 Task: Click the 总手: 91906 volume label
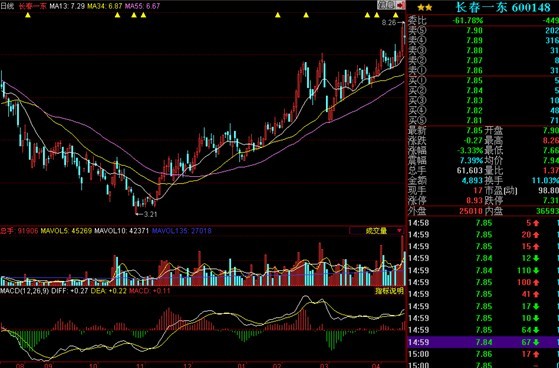[19, 231]
